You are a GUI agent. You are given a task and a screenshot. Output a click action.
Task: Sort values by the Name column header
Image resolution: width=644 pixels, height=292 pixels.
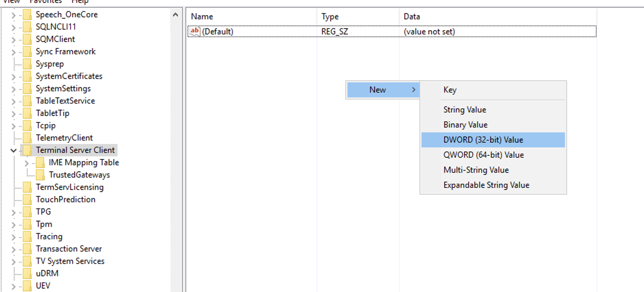pos(202,16)
